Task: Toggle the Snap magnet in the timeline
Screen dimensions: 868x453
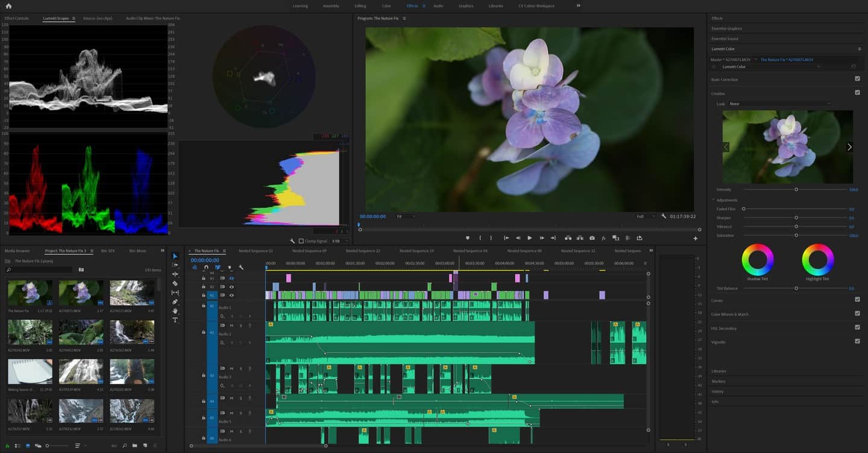Action: tap(206, 267)
